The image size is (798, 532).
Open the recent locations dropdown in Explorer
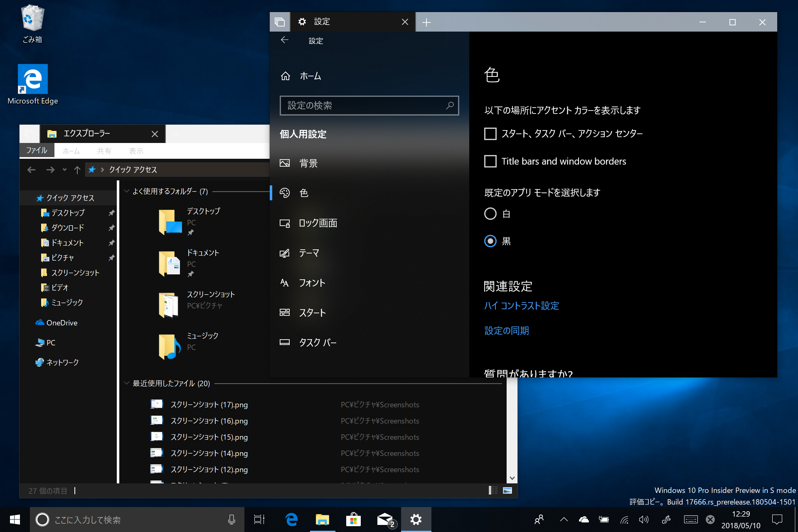(x=64, y=170)
